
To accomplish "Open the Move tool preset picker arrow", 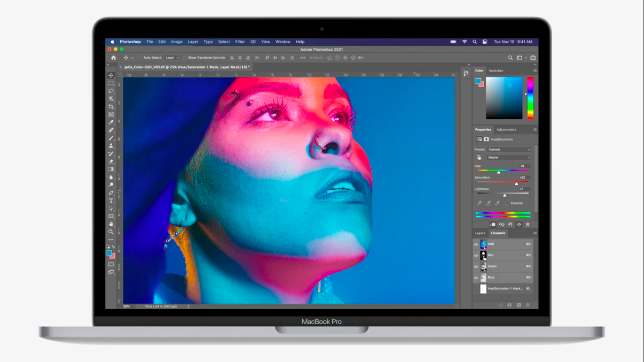I will click(132, 58).
